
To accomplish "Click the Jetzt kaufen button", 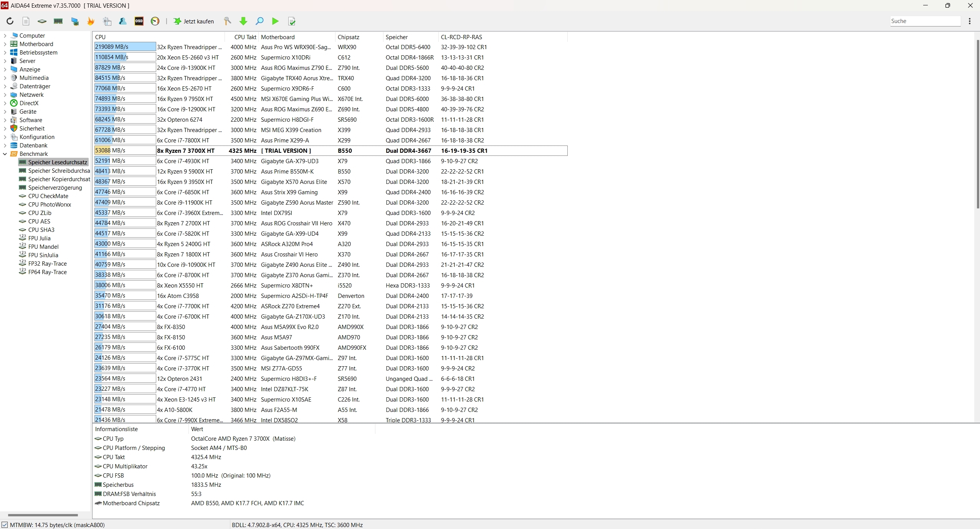I will pos(194,21).
